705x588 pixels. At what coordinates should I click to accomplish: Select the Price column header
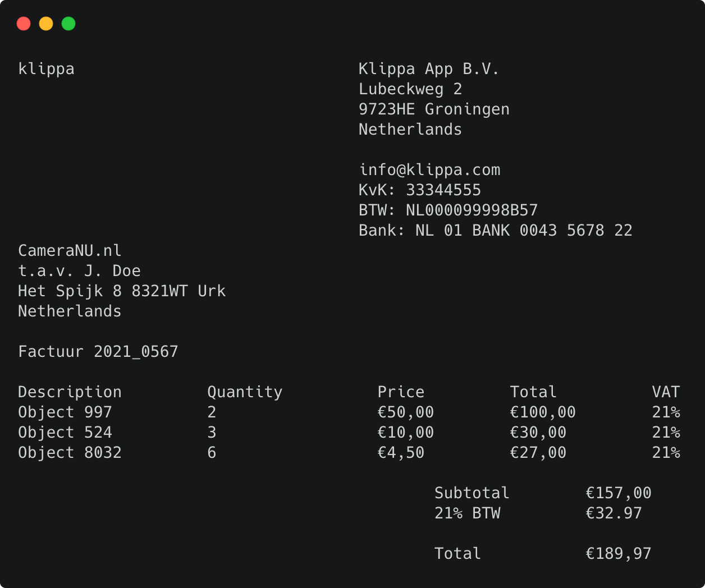pyautogui.click(x=401, y=392)
